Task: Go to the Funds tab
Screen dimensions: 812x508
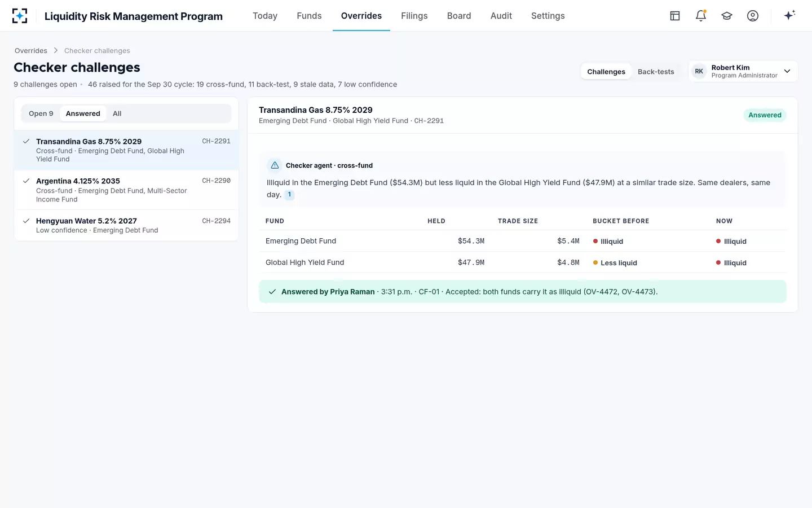Action: coord(309,16)
